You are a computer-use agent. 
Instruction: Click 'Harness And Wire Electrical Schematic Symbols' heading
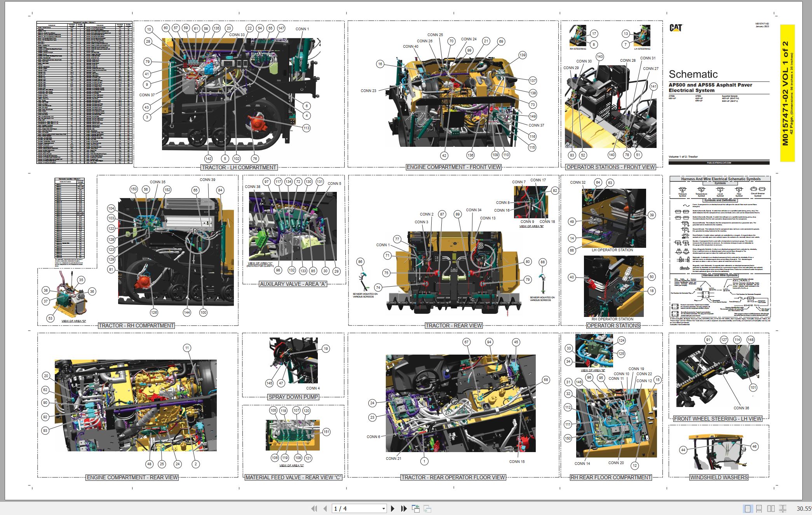721,179
